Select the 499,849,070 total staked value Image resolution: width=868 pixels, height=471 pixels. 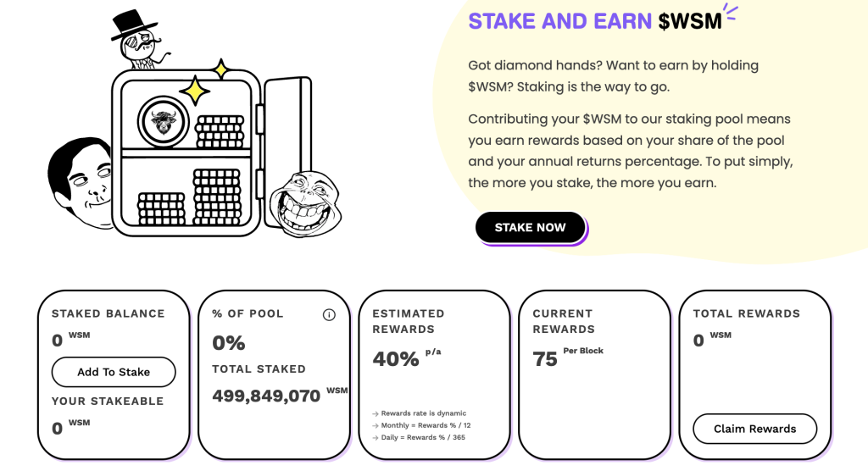266,396
